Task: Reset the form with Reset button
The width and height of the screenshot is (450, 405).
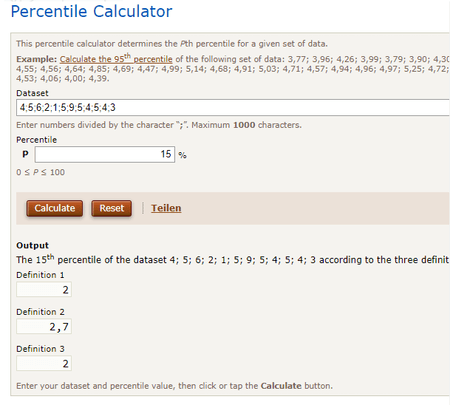Action: [112, 208]
